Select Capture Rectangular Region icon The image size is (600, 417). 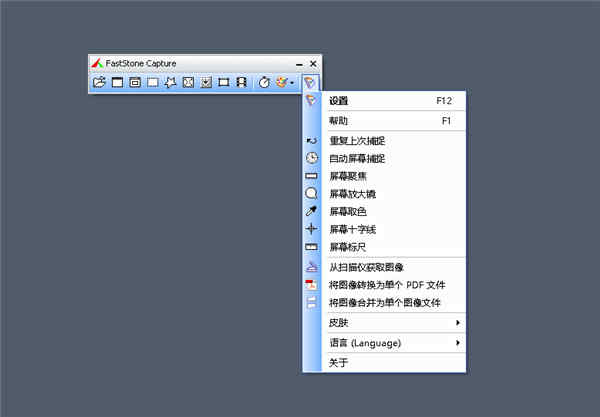point(153,82)
